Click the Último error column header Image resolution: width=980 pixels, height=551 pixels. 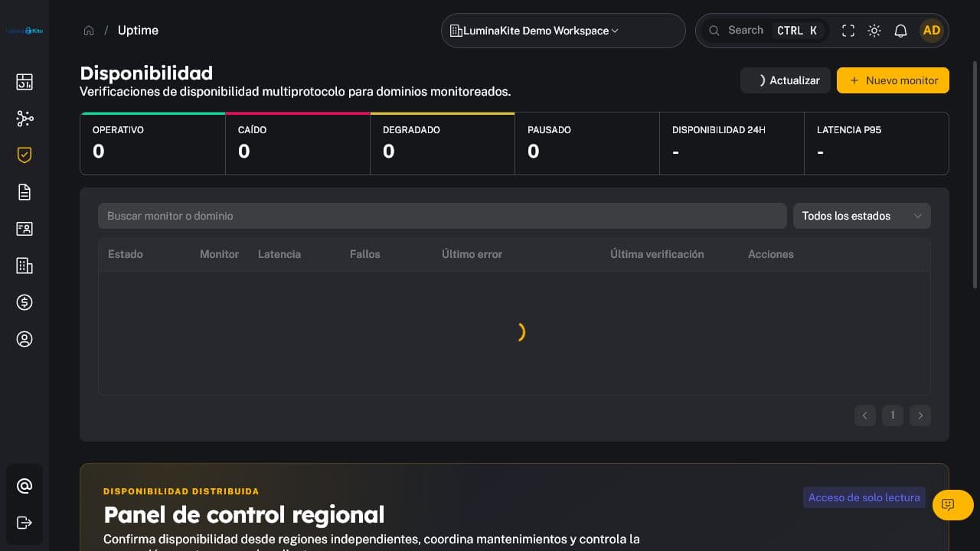(x=472, y=254)
